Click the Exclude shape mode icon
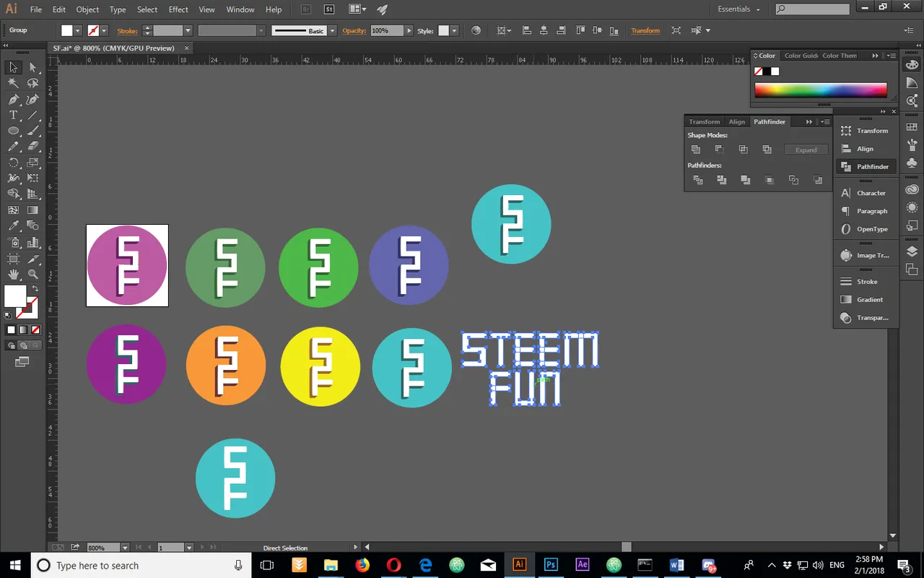This screenshot has width=924, height=578. (767, 150)
